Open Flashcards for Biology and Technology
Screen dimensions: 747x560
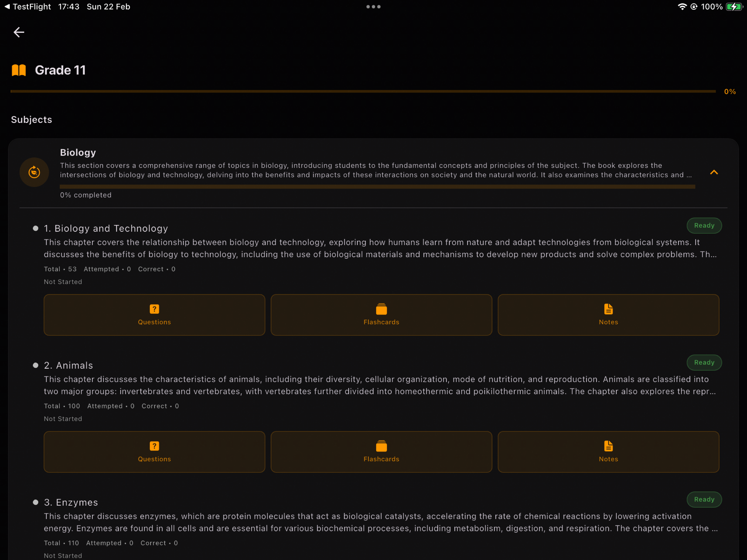381,315
